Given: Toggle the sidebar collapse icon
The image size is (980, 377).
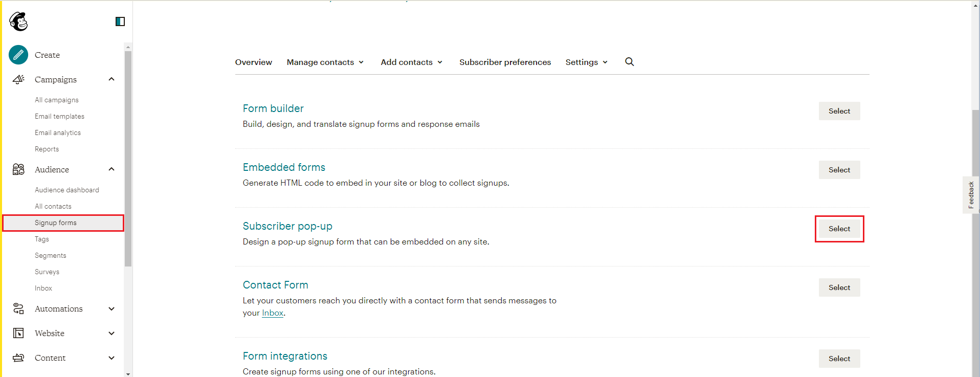Looking at the screenshot, I should 120,21.
